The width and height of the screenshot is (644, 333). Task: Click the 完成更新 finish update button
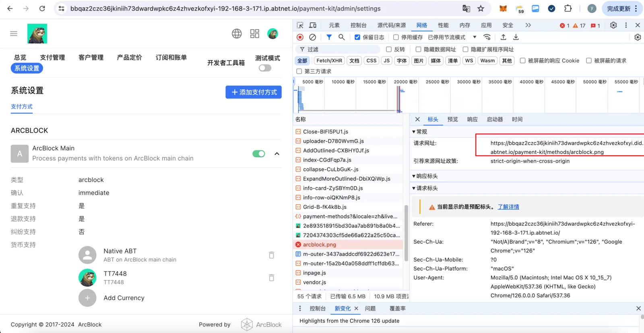coord(619,8)
